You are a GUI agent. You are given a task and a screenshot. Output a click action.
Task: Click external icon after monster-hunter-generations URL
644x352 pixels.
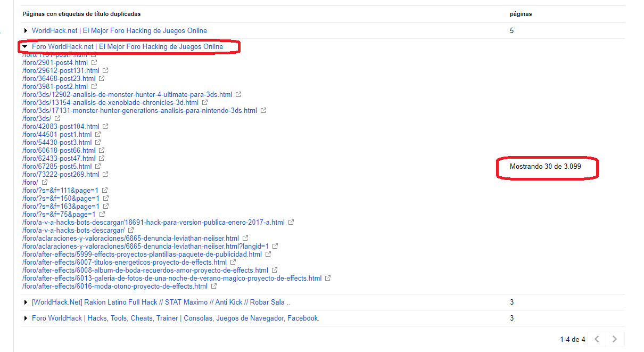(263, 110)
